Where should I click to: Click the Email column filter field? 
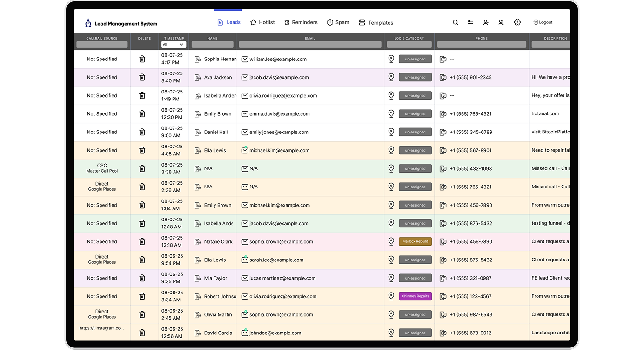tap(310, 45)
